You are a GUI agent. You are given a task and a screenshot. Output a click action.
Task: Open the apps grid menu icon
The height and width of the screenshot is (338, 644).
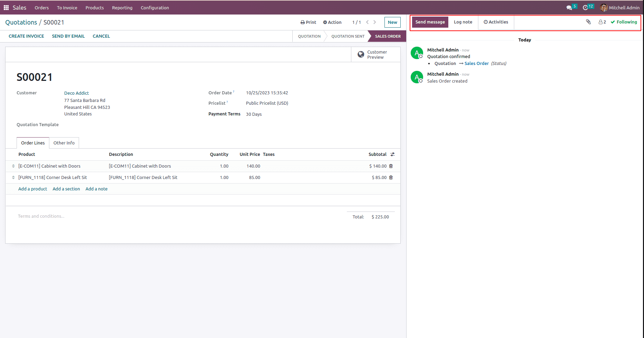(x=6, y=8)
